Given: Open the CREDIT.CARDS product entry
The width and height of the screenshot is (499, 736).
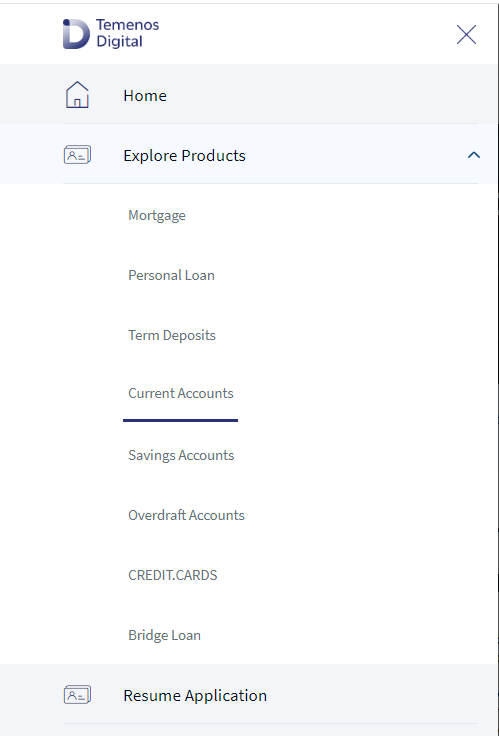Looking at the screenshot, I should 173,575.
